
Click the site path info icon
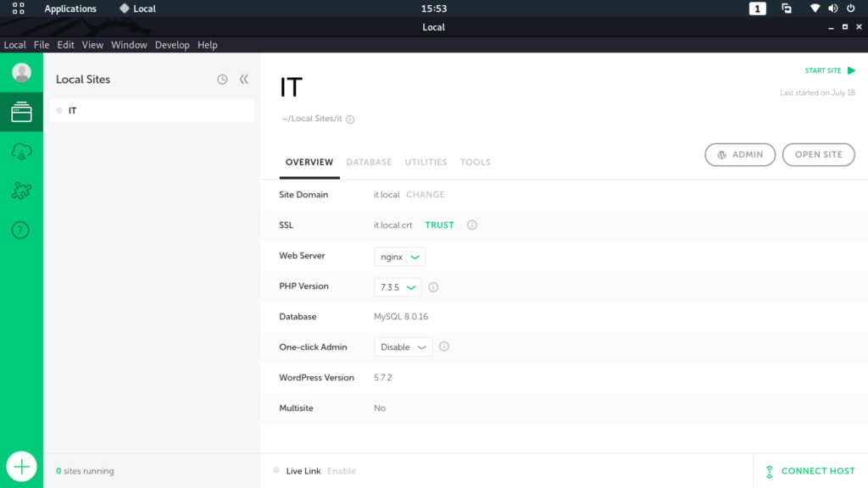[x=350, y=119]
